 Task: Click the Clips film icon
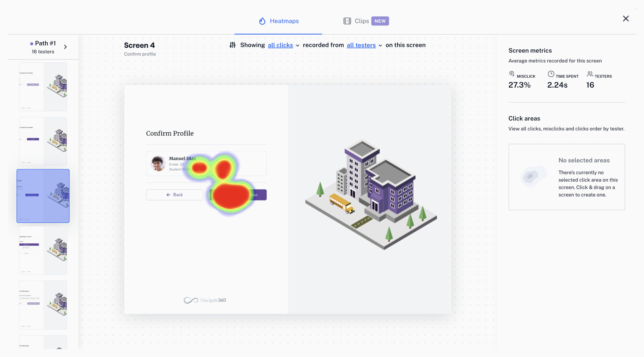pos(347,21)
